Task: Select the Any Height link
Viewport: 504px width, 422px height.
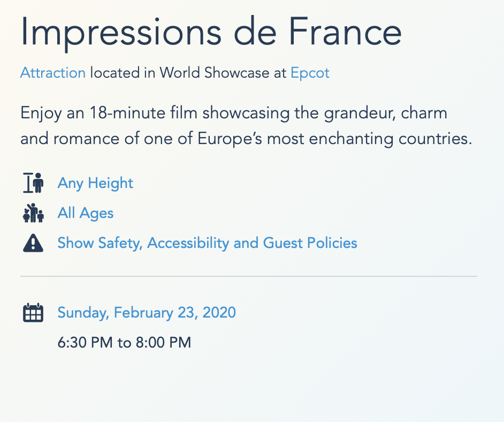Action: (95, 183)
